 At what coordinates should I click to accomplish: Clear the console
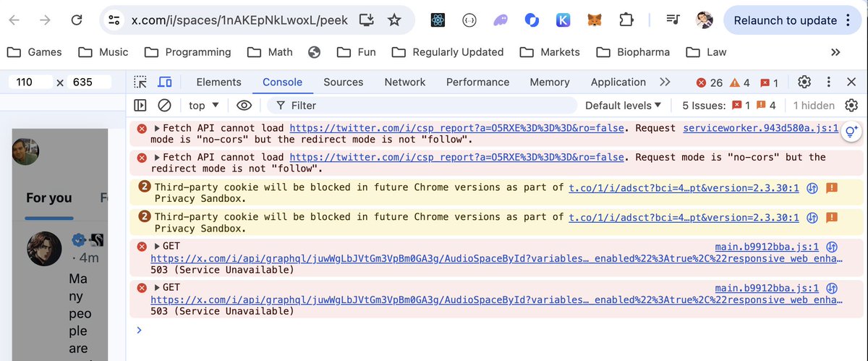tap(164, 106)
